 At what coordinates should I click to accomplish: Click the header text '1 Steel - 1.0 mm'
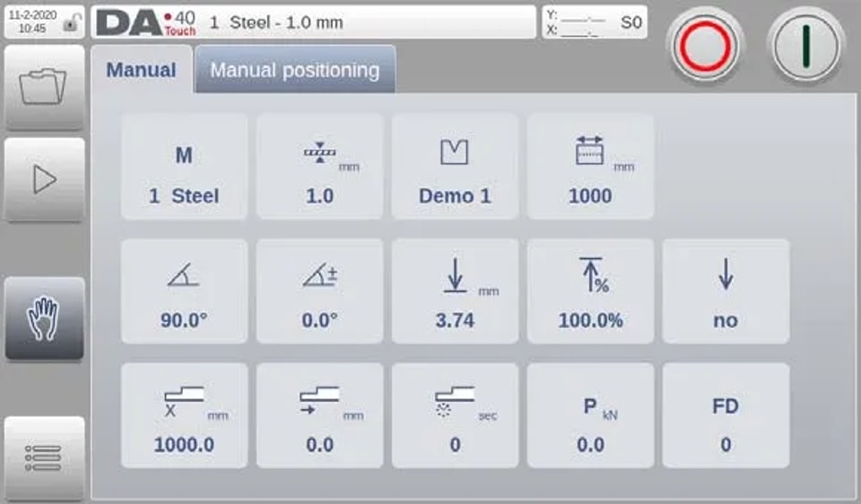(x=277, y=22)
